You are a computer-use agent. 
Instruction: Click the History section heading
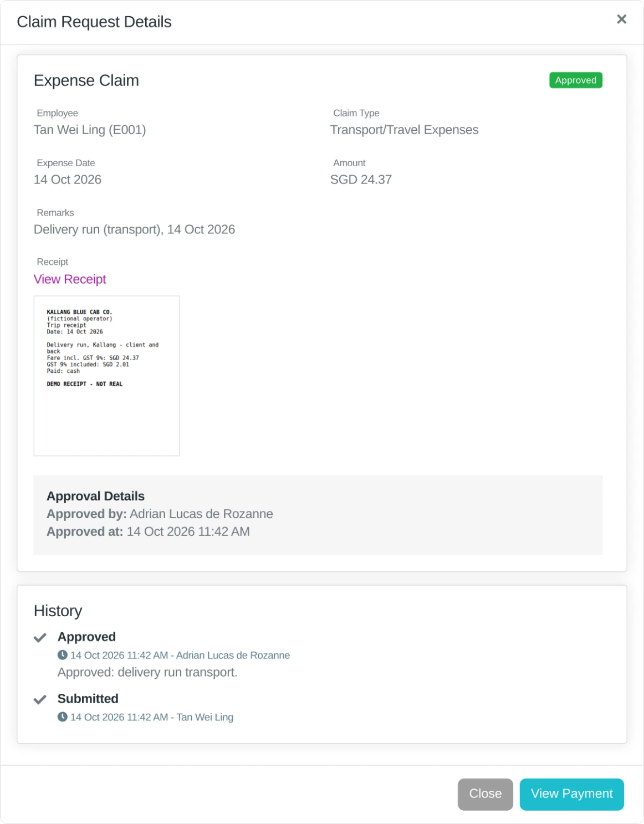[x=58, y=611]
